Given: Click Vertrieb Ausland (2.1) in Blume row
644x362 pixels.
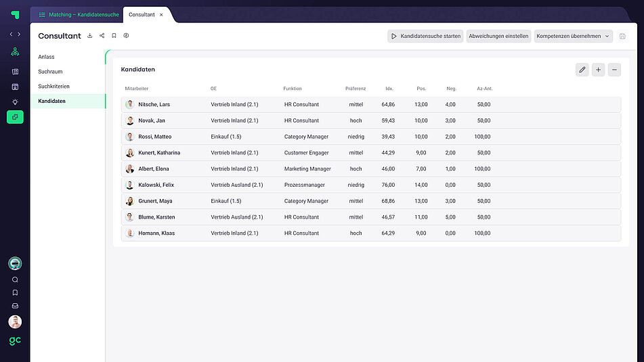Looking at the screenshot, I should pos(236,217).
